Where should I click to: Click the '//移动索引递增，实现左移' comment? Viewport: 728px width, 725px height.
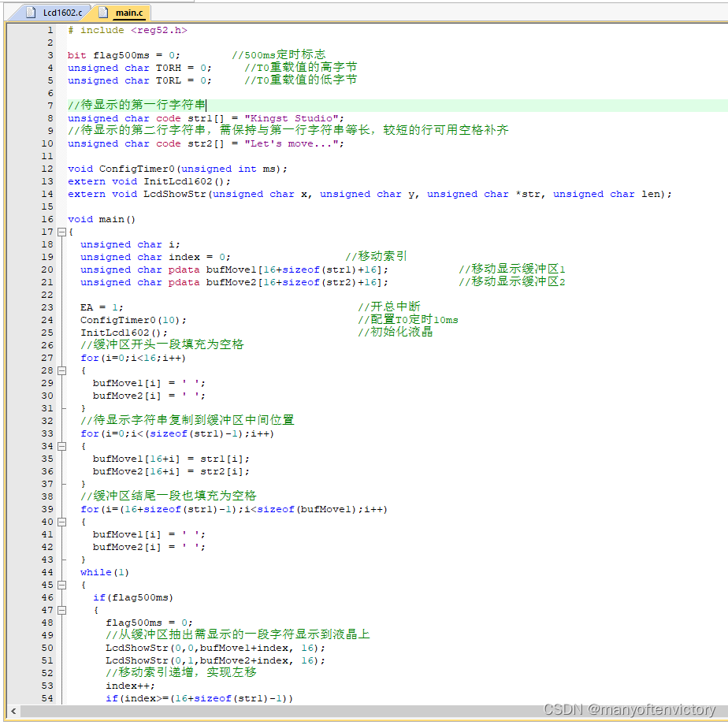tap(181, 672)
